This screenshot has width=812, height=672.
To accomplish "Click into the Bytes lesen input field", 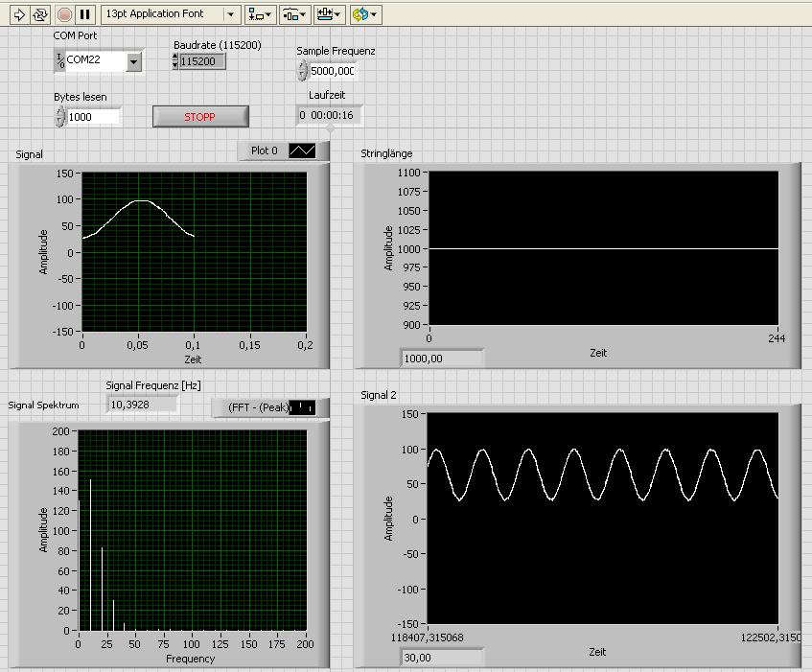I will pos(94,116).
